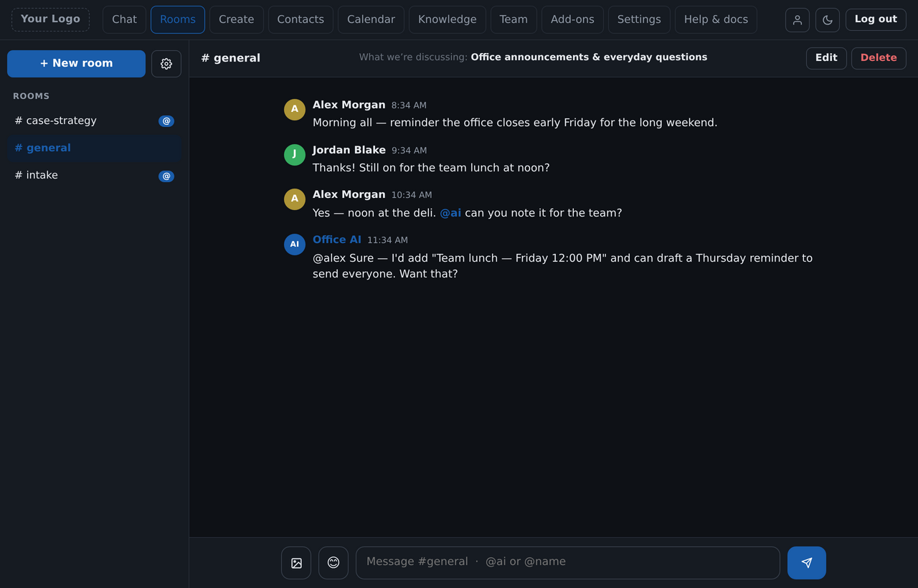Click Alex Morgan's avatar on 10:34 AM message
This screenshot has height=588, width=918.
coord(295,199)
